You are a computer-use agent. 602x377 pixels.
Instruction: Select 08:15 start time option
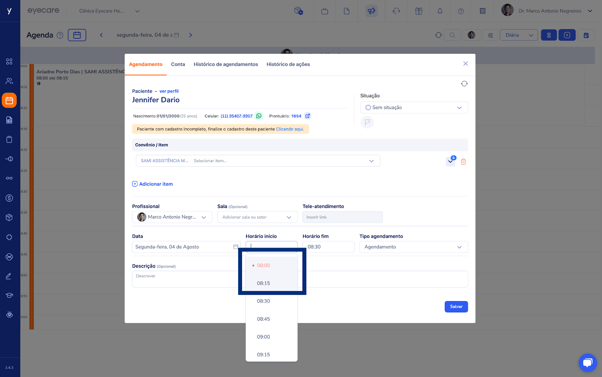pos(271,283)
